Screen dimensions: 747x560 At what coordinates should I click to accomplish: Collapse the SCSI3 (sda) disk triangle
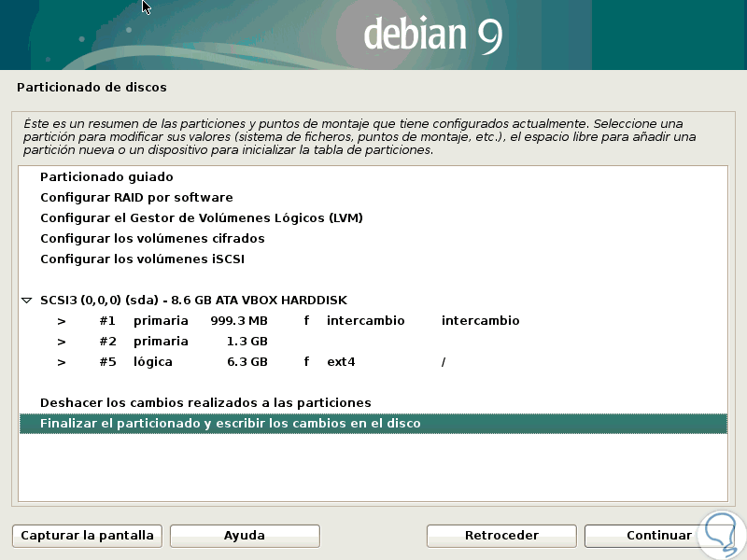pyautogui.click(x=27, y=301)
